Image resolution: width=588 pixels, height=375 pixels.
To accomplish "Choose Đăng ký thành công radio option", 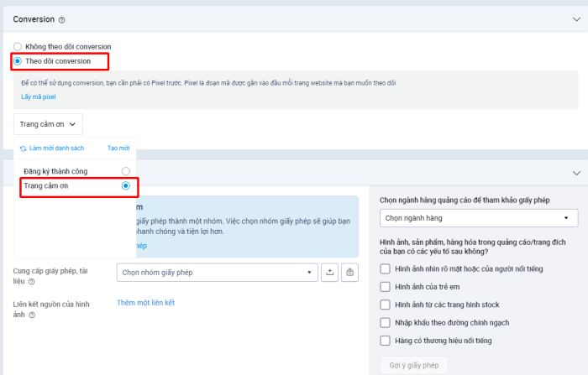I will point(125,171).
